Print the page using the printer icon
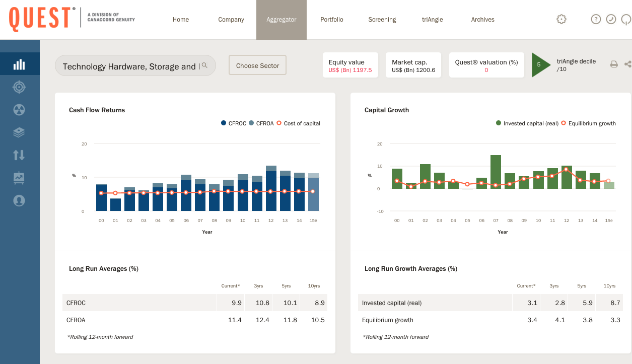The image size is (632, 364). click(x=614, y=64)
